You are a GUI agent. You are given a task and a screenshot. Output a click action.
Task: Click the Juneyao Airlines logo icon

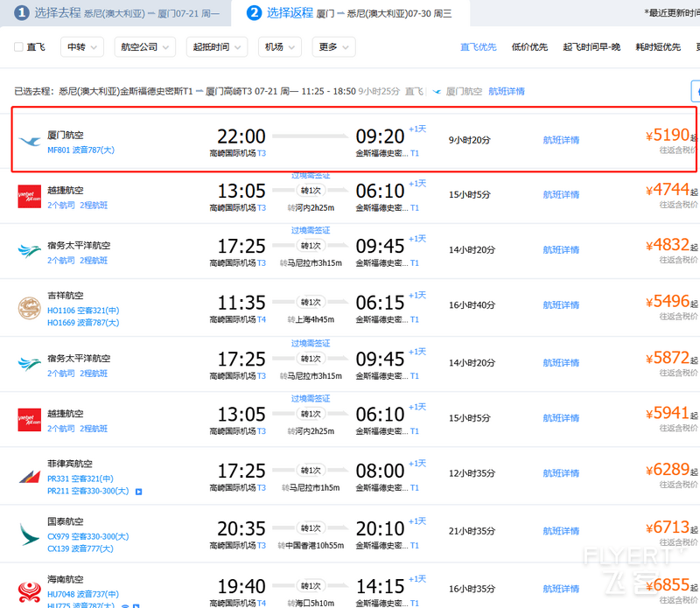tap(30, 308)
